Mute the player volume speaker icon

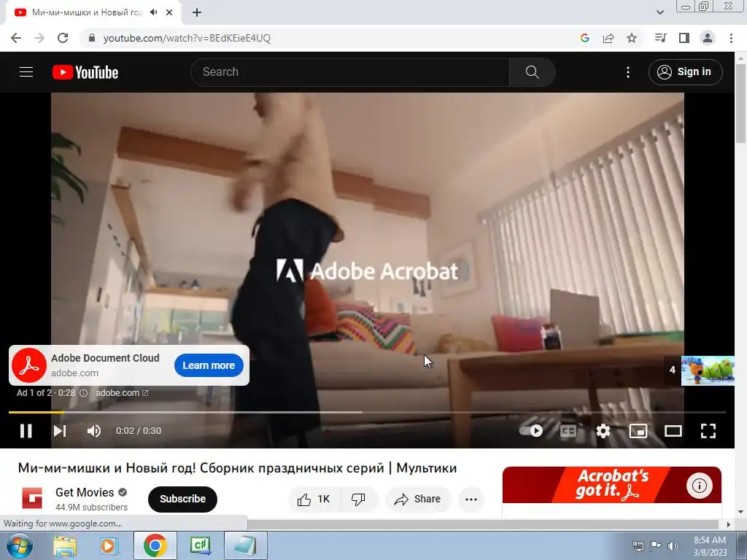(x=94, y=431)
